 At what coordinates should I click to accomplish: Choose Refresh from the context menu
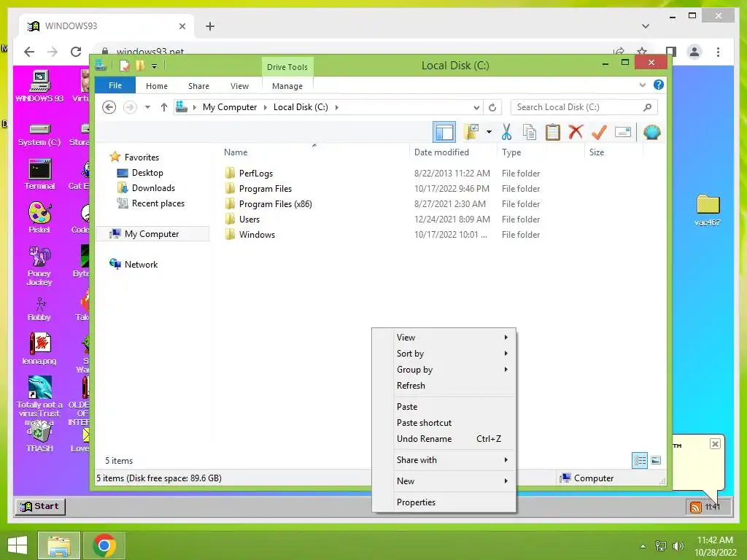(444, 386)
